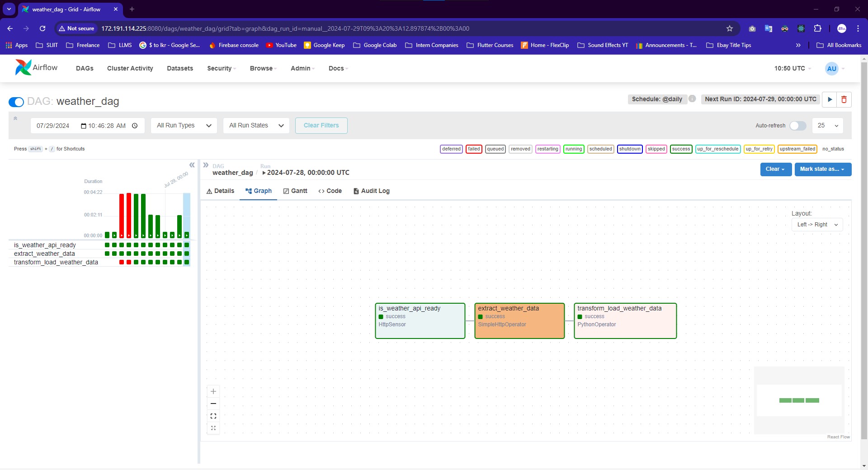Open the Layout Left -> Right dropdown
This screenshot has height=470, width=868.
(x=817, y=225)
